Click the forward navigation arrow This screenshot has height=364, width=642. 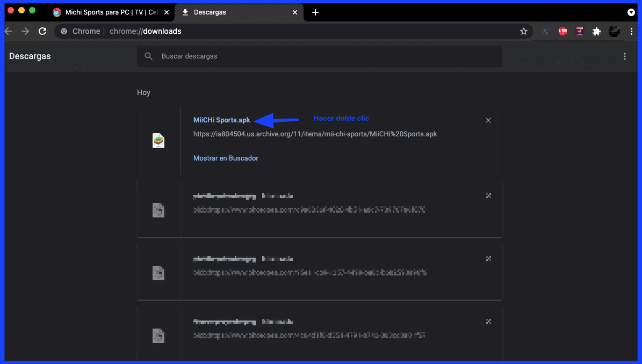pyautogui.click(x=25, y=31)
